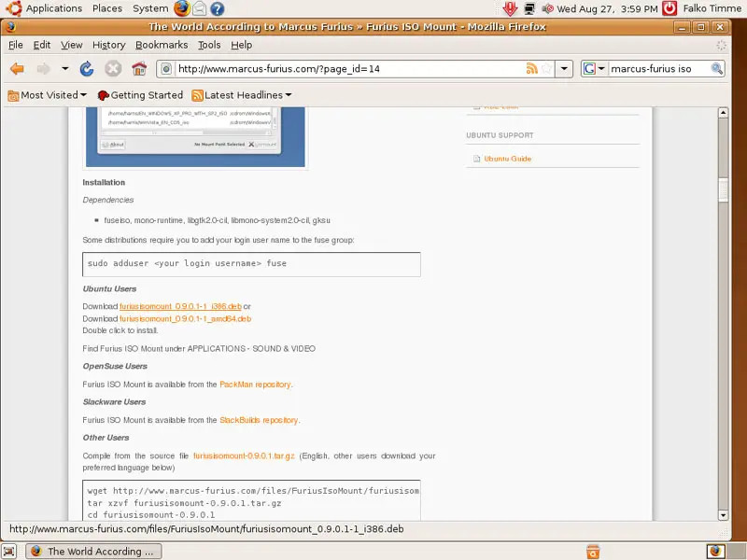Viewport: 747px width, 560px height.
Task: Click the Stop loading button
Action: pos(113,69)
